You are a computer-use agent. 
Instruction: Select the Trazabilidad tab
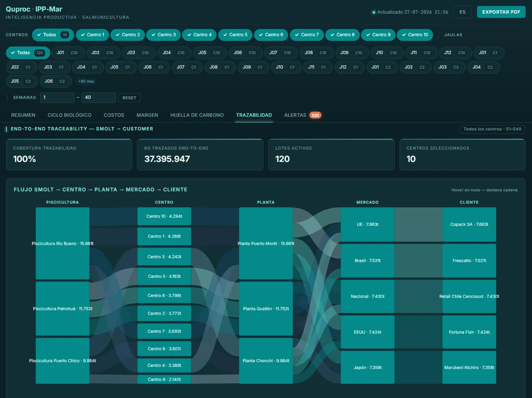(254, 115)
